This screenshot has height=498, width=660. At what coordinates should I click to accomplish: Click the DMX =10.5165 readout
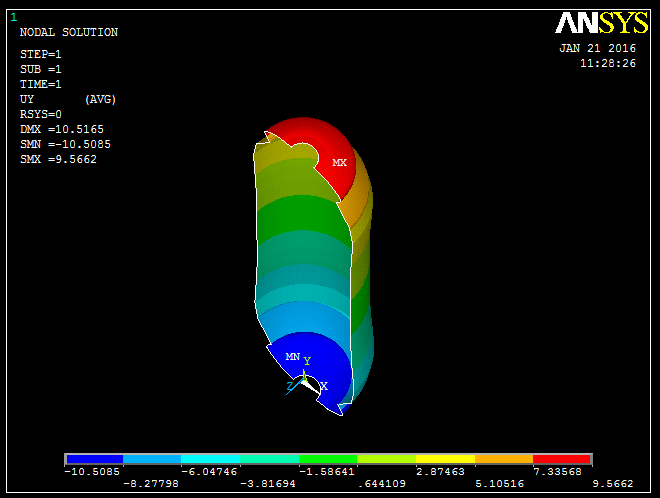pyautogui.click(x=62, y=130)
